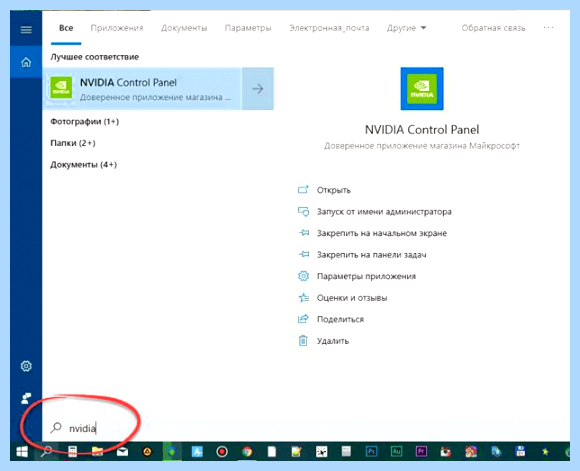Click the Открыть icon
The width and height of the screenshot is (580, 471).
click(x=303, y=190)
